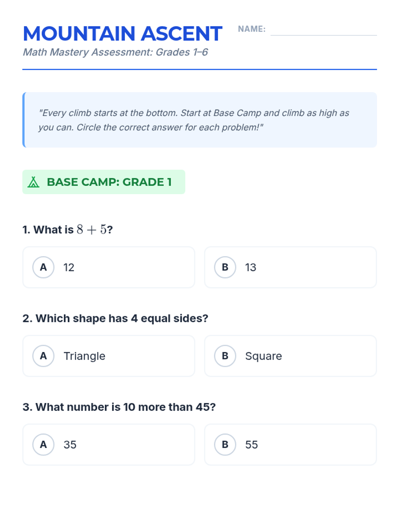The height and width of the screenshot is (532, 399).
Task: Pick the answer card showing 12
Action: coord(109,267)
